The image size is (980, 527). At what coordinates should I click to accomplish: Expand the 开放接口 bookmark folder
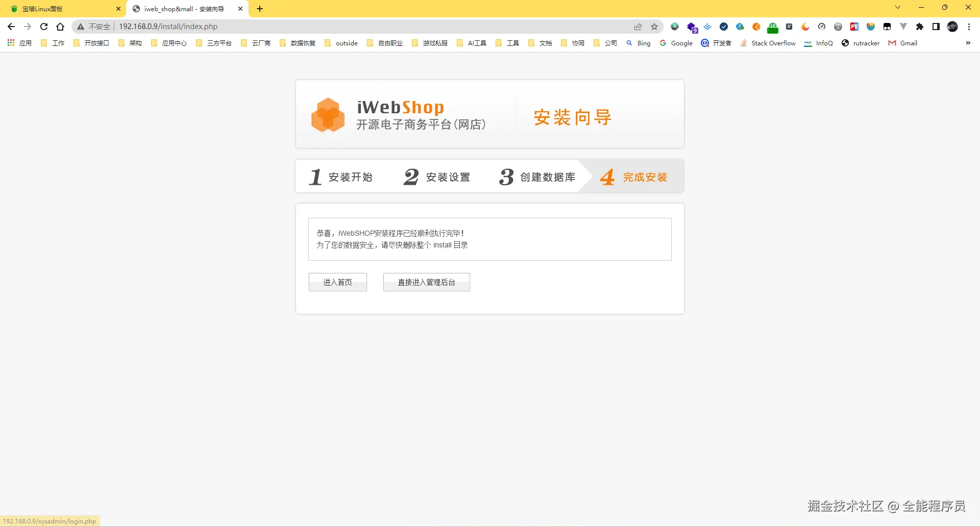click(91, 43)
